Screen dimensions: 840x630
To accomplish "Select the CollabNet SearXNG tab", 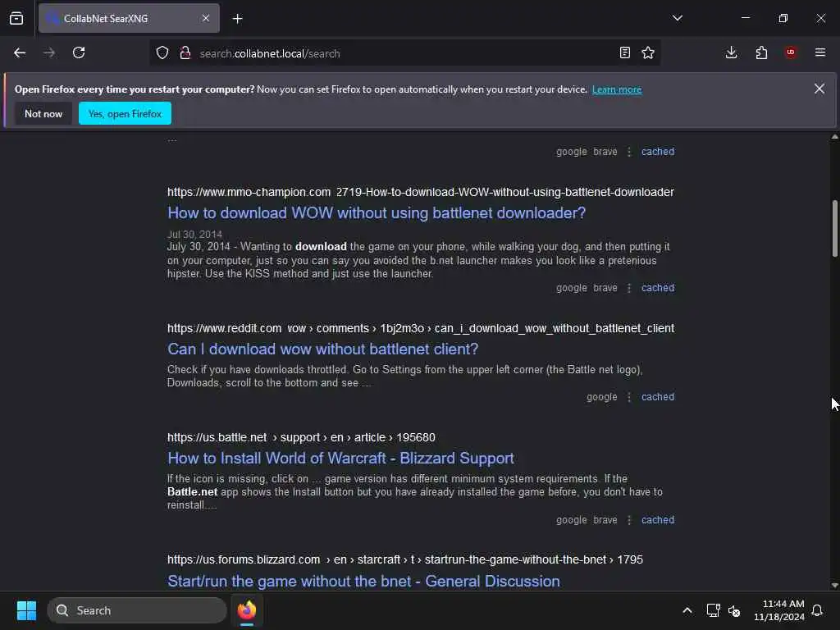I will 129,18.
